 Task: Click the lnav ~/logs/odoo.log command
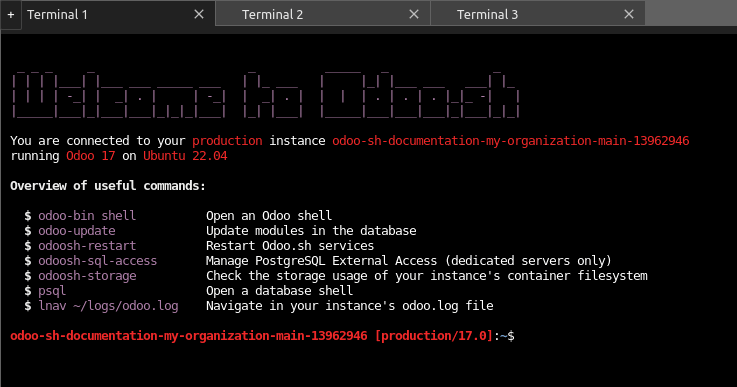pyautogui.click(x=108, y=306)
